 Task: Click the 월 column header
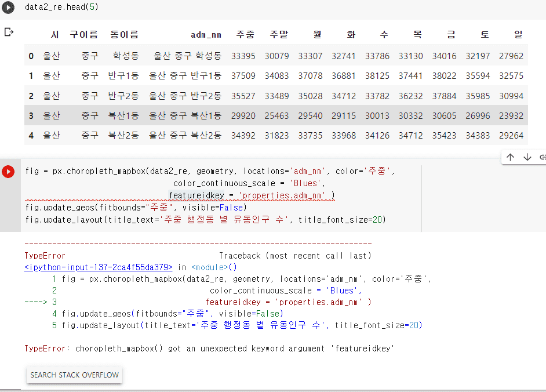(317, 34)
